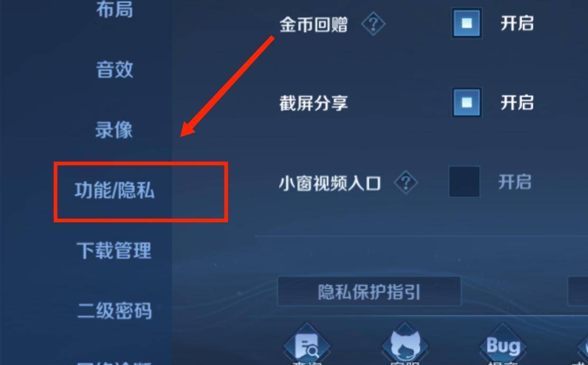Open the partially visible 网络诊断 tab
Viewport: 588px width, 365px height.
[x=114, y=363]
